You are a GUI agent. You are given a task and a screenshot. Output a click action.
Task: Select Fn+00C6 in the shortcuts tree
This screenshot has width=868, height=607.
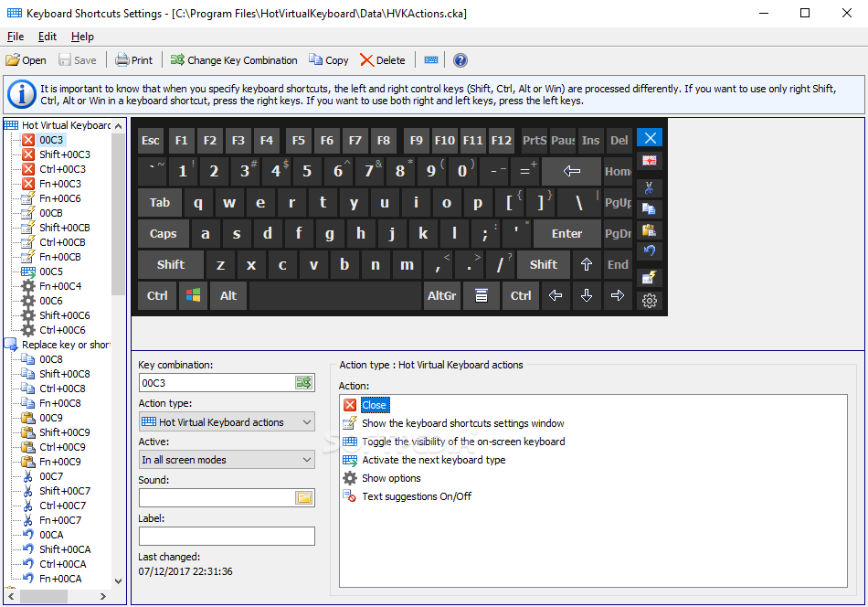coord(59,198)
